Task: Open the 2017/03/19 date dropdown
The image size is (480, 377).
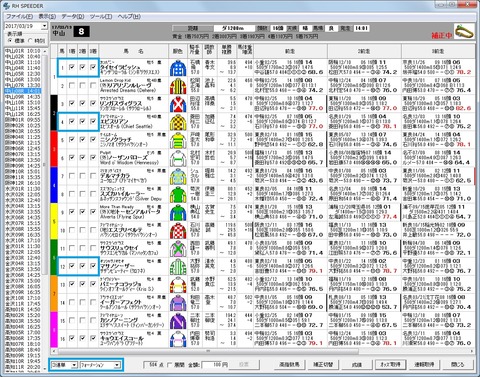Action: (44, 26)
